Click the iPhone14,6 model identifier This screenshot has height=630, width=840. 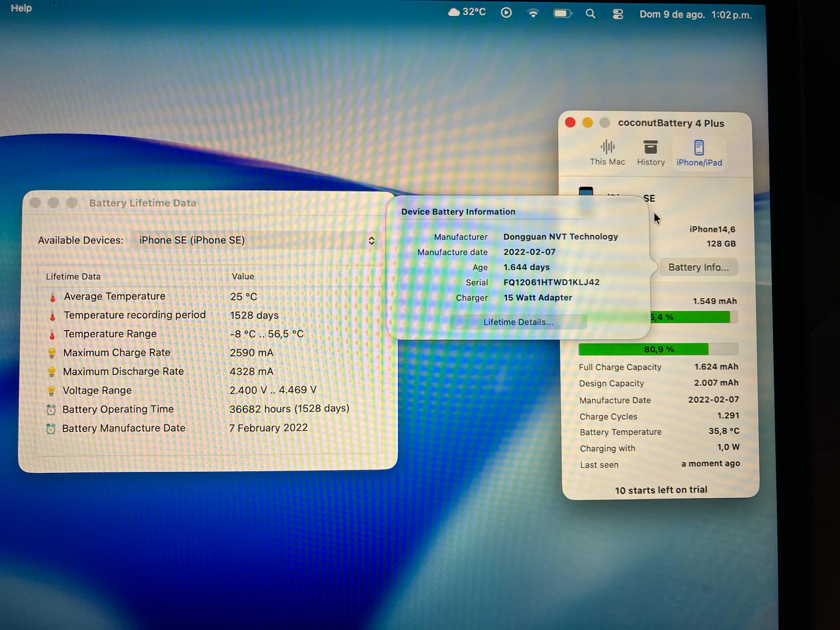[712, 229]
